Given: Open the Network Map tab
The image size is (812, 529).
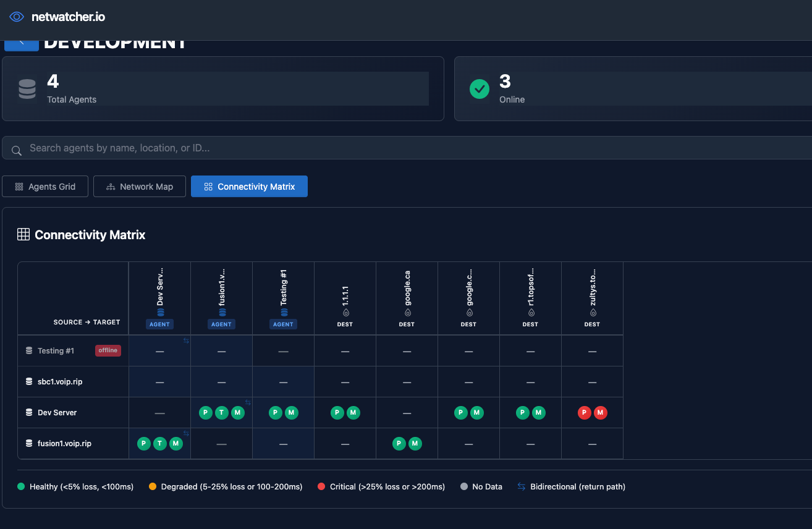Looking at the screenshot, I should (140, 187).
